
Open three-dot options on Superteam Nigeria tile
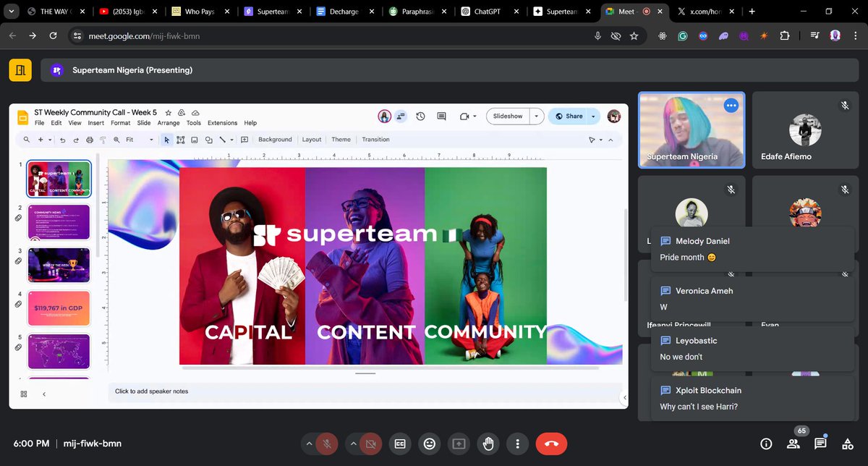coord(731,106)
